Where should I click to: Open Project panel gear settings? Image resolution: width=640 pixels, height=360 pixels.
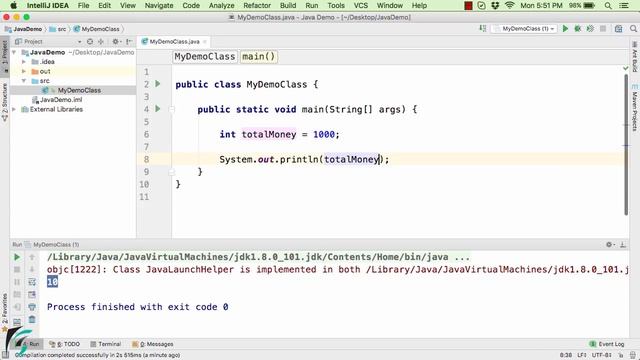point(116,42)
